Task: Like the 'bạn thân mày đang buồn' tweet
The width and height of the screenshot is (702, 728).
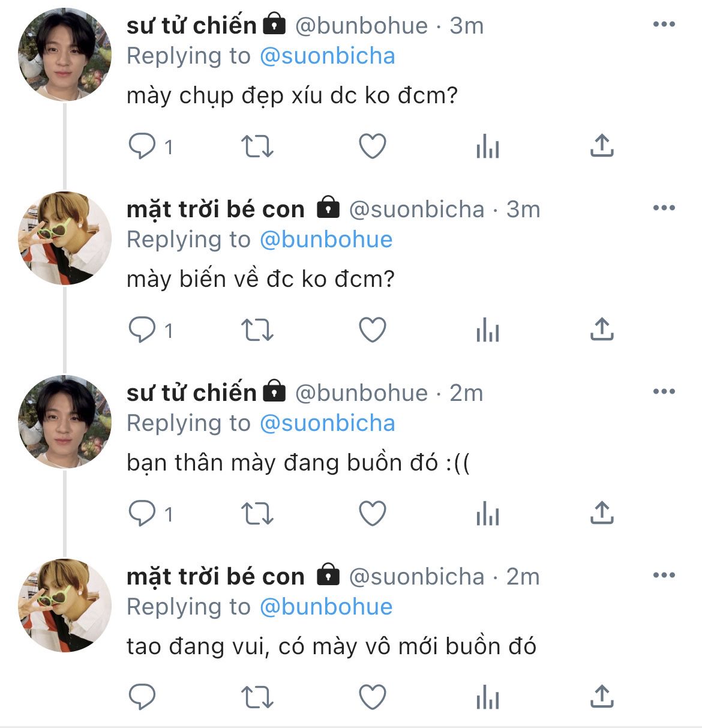Action: [x=372, y=514]
